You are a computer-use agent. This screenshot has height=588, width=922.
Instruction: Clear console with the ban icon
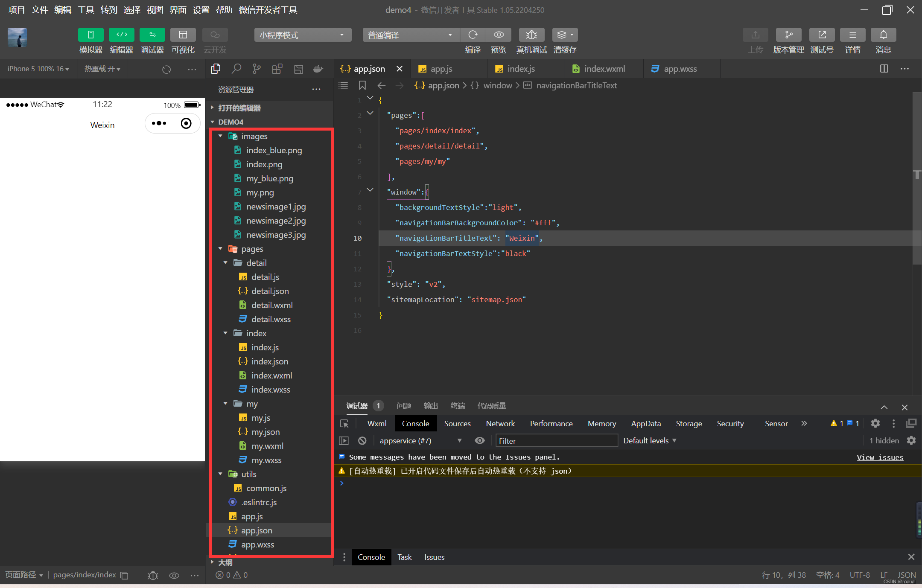pyautogui.click(x=362, y=441)
